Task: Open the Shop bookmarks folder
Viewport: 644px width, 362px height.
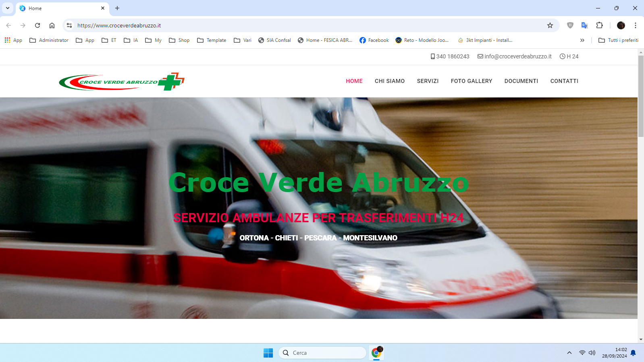Action: (179, 40)
